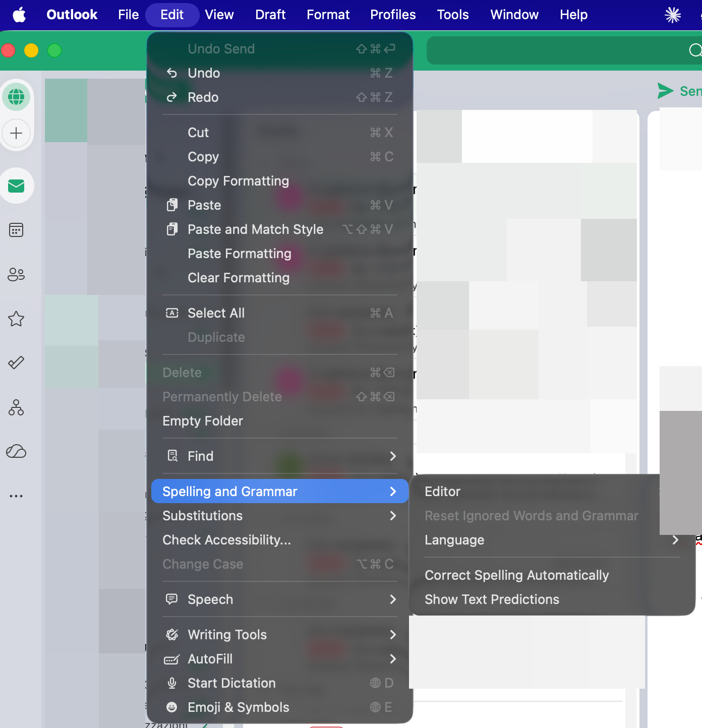Click the Paste clipboard icon
This screenshot has height=728, width=702.
coord(172,205)
